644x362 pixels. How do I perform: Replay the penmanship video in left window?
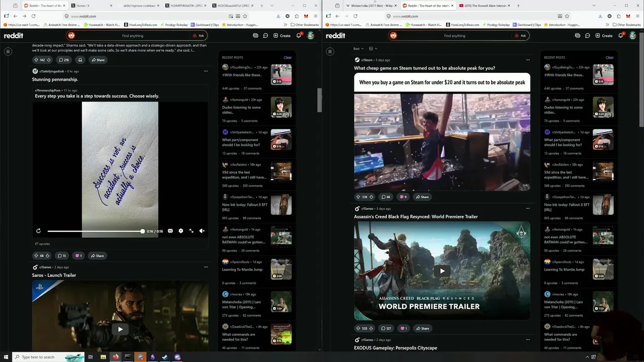pyautogui.click(x=38, y=231)
